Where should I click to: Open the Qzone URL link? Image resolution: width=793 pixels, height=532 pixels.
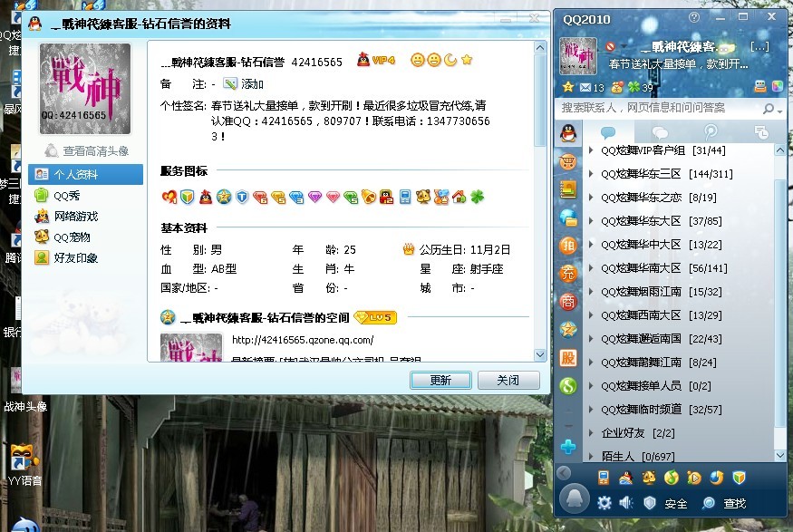point(303,340)
